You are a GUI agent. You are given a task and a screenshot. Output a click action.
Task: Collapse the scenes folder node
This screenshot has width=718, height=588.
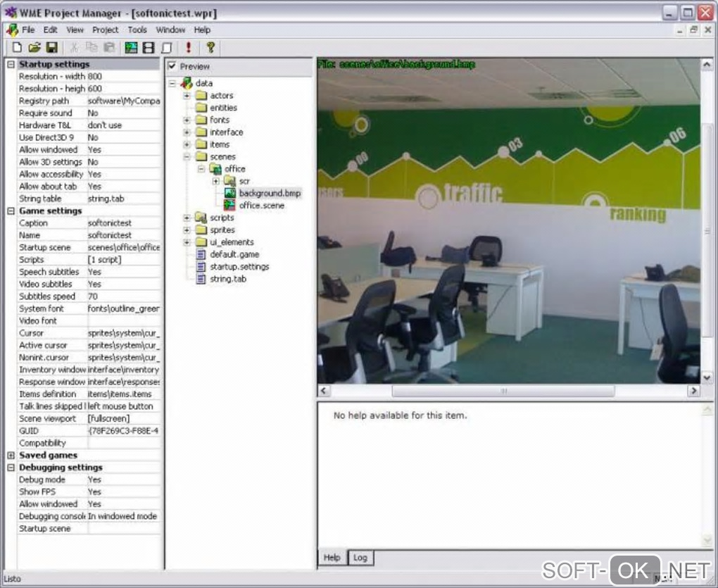tap(187, 156)
